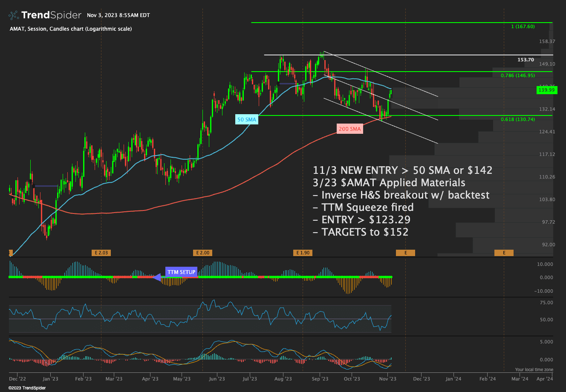Viewport: 566px width, 392px height.
Task: Click the Your local time zone label
Action: click(x=534, y=369)
